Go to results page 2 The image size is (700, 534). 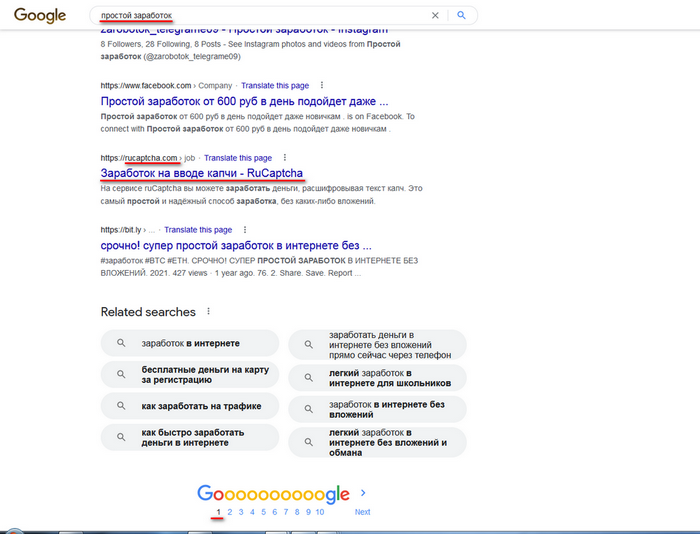point(230,512)
